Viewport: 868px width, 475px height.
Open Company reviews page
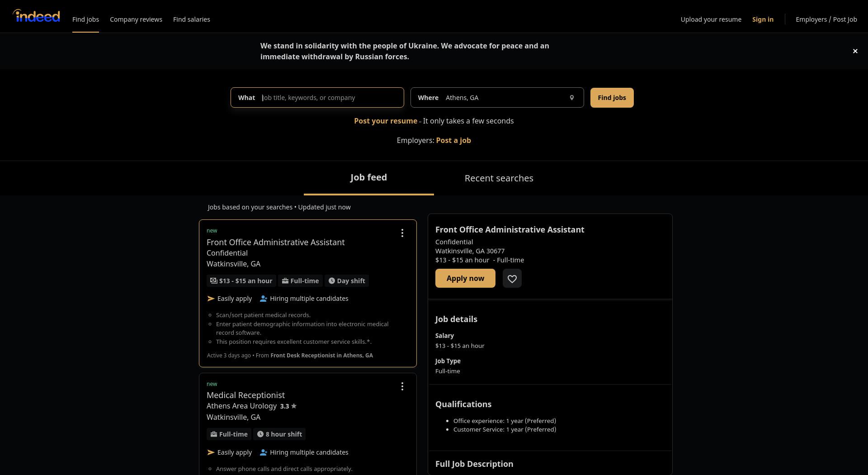[x=136, y=19]
